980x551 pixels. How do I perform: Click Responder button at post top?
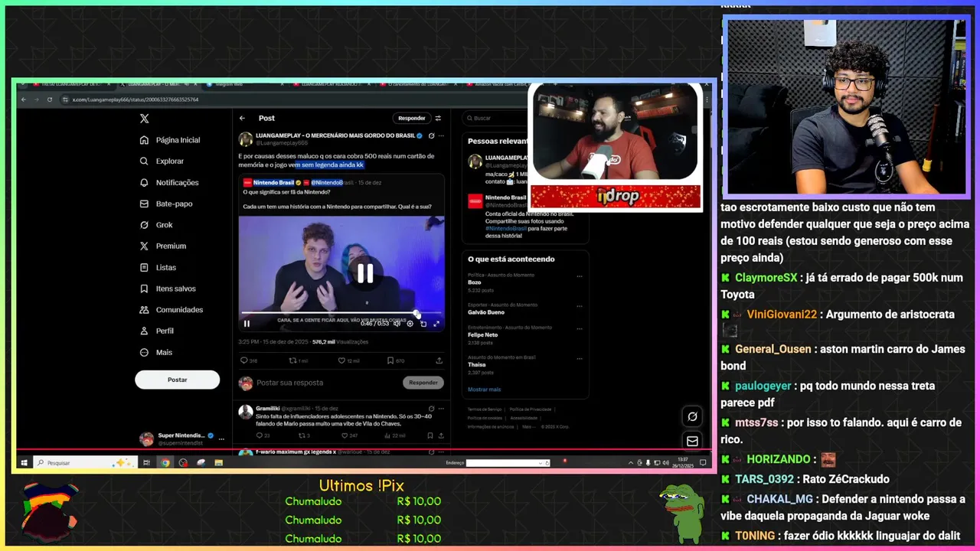pos(411,118)
